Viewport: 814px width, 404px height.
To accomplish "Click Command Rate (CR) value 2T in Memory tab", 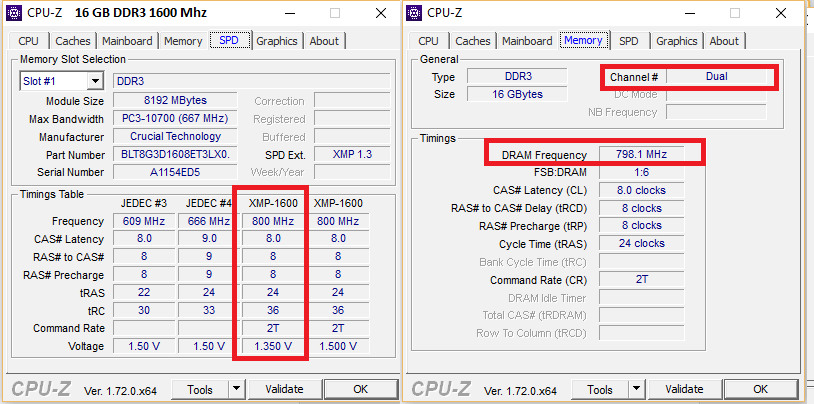I will coord(641,279).
